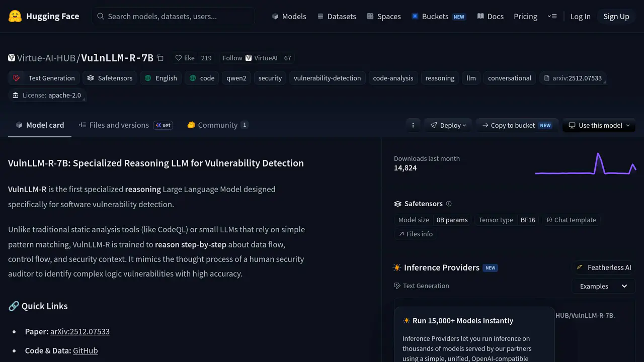
Task: Click the conversational tag
Action: coord(510,78)
